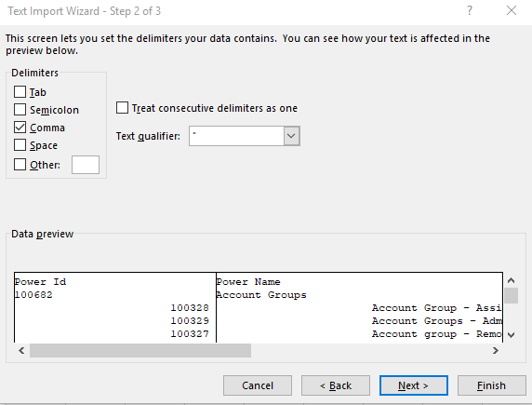Click the help question mark icon
Viewport: 532px width, 405px height.
point(470,10)
